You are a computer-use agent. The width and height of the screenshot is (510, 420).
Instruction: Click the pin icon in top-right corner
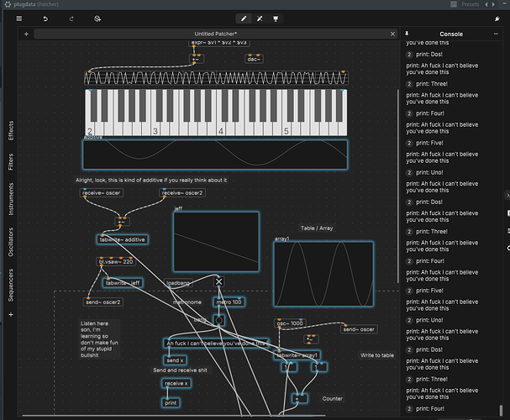tap(497, 18)
